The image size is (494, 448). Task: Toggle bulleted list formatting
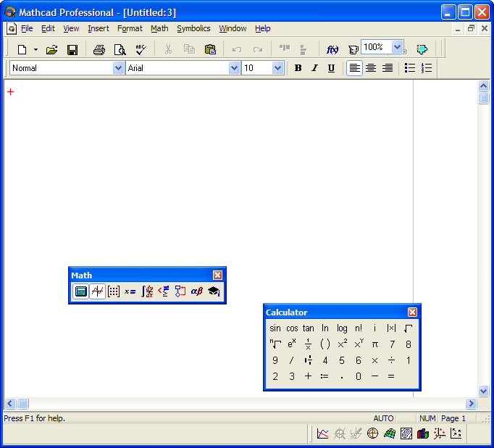point(409,68)
